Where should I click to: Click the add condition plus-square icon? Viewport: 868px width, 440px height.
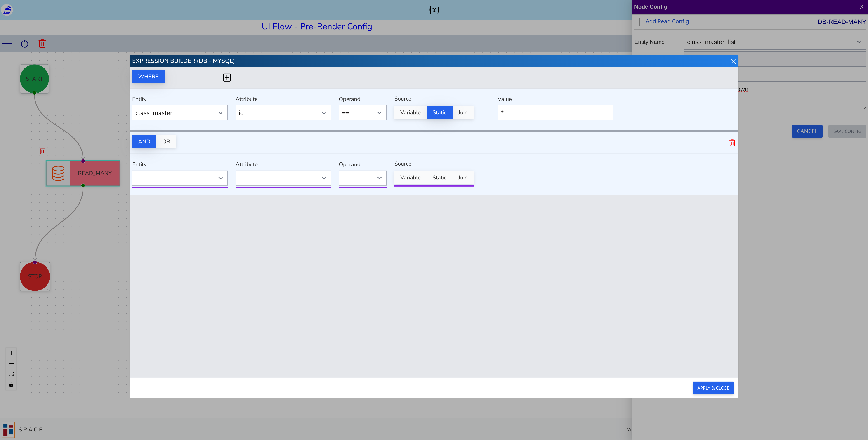point(227,77)
